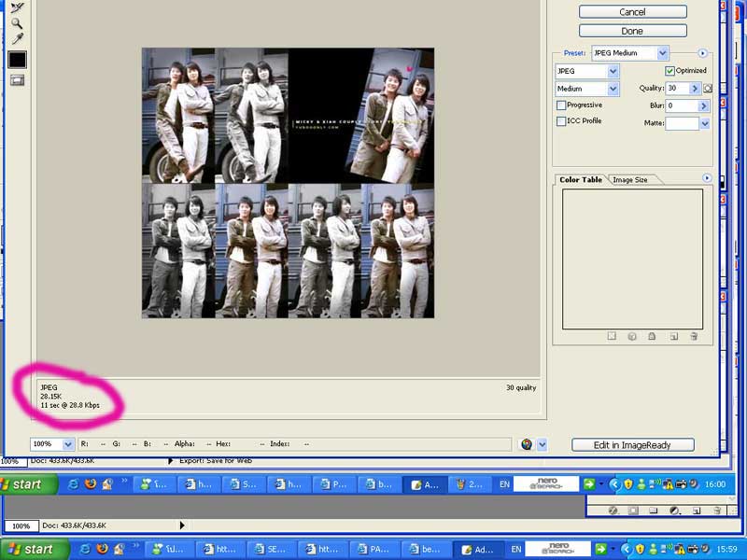The height and width of the screenshot is (560, 747).
Task: Switch to the Image Size tab
Action: 629,180
